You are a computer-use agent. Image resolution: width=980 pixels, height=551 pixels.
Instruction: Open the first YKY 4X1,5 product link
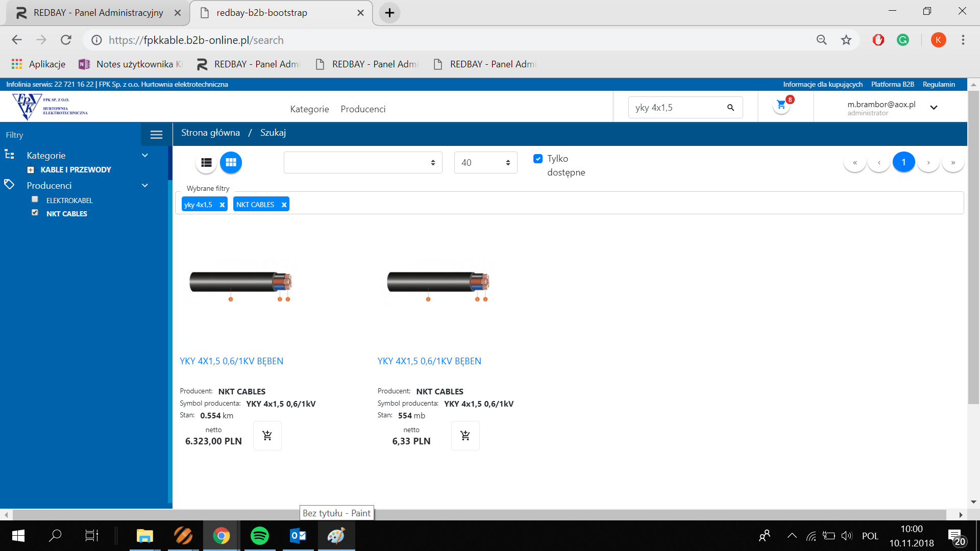(231, 361)
